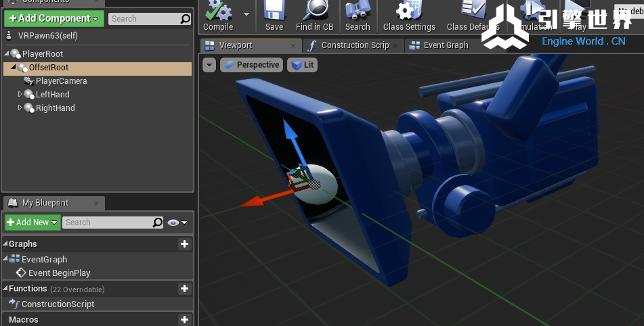Add a new graph with plus button
The height and width of the screenshot is (326, 644).
click(x=184, y=244)
